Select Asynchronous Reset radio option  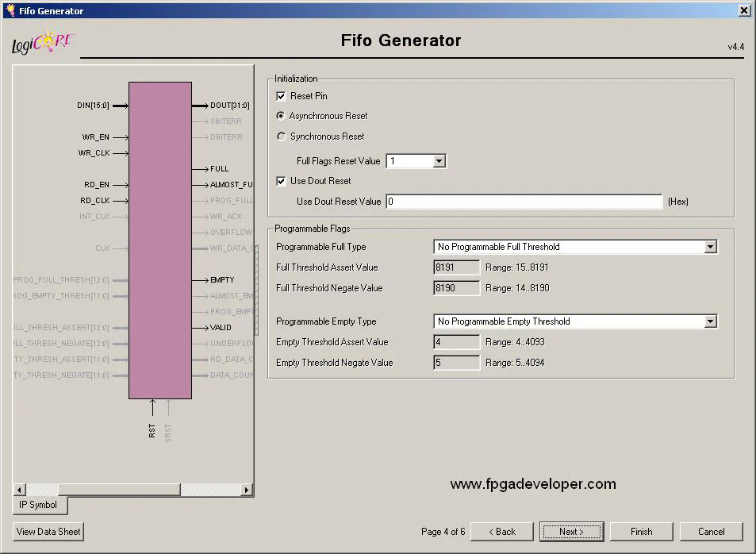pos(281,116)
